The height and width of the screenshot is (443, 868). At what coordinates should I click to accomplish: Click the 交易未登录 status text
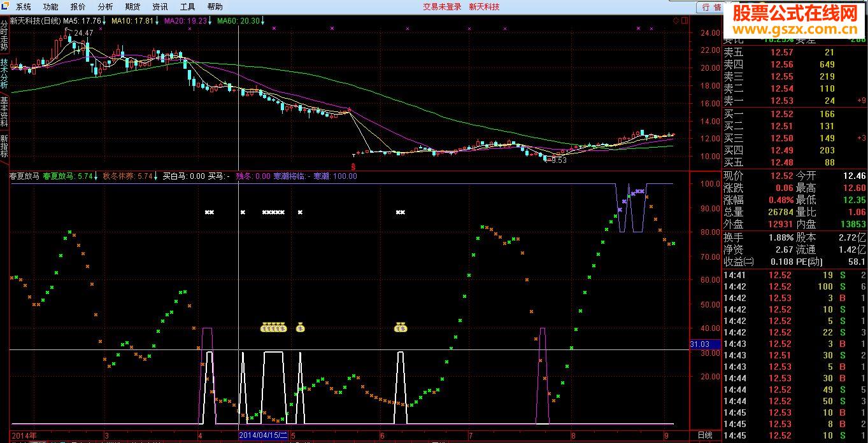(x=442, y=7)
